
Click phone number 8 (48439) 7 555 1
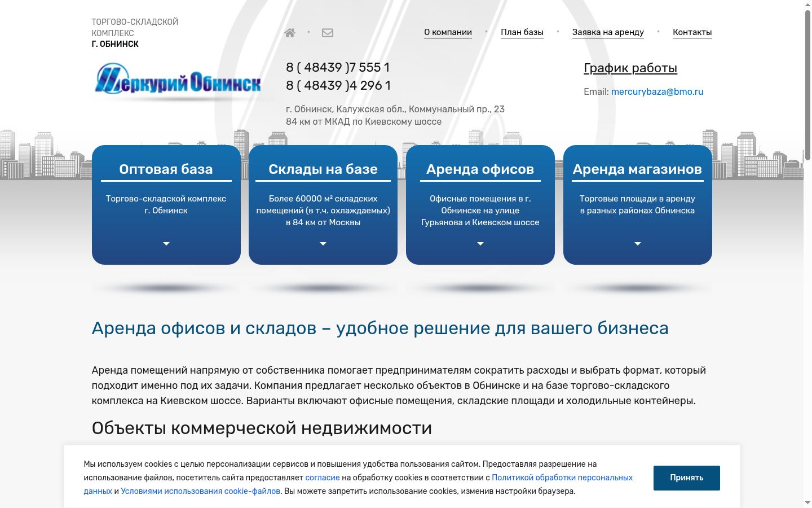338,67
